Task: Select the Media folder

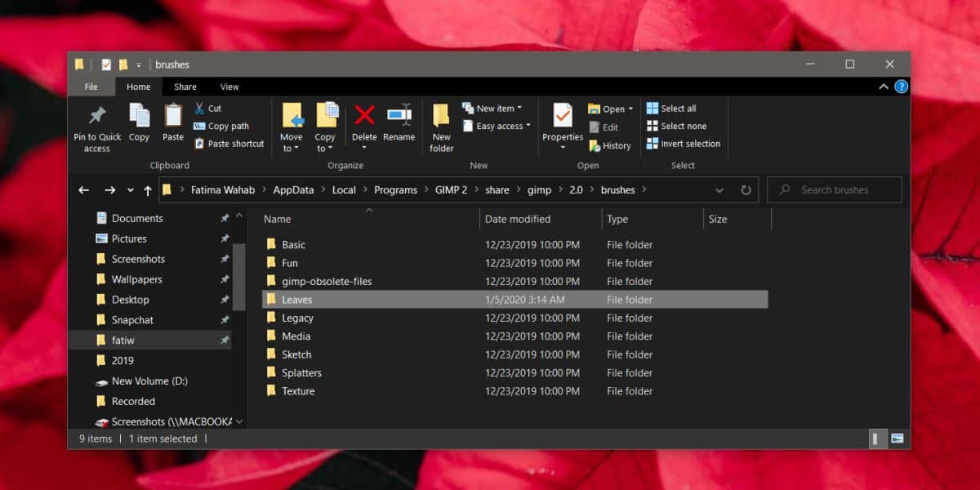Action: tap(514, 336)
